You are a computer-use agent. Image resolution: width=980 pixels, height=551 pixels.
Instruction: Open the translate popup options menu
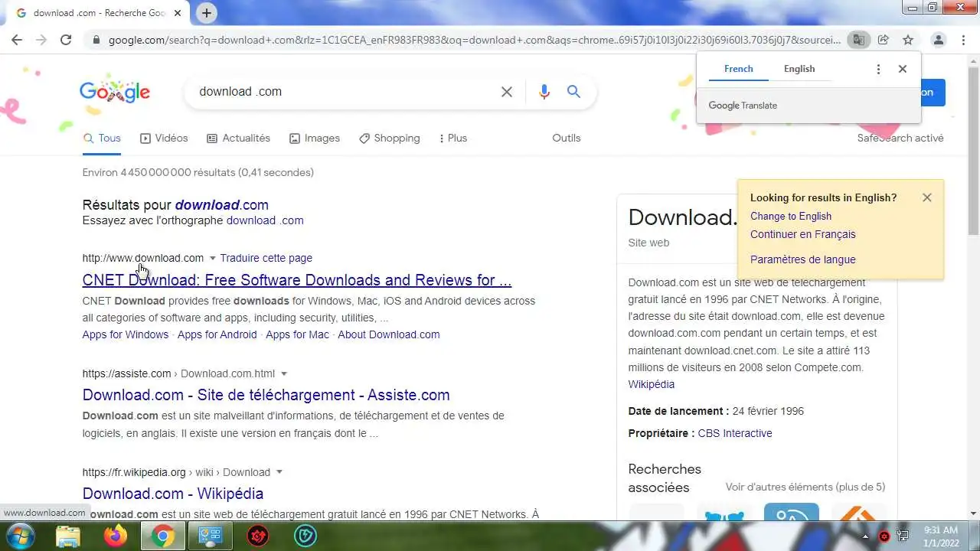878,69
